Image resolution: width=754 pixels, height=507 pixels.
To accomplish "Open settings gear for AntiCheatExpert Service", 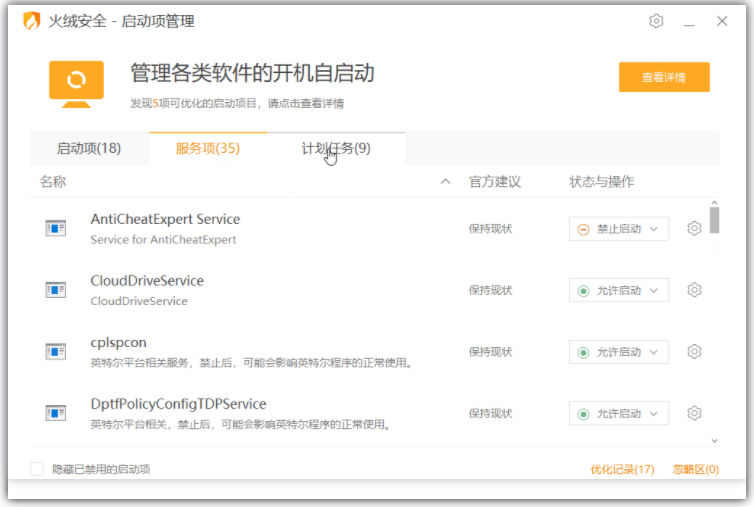I will pos(694,228).
